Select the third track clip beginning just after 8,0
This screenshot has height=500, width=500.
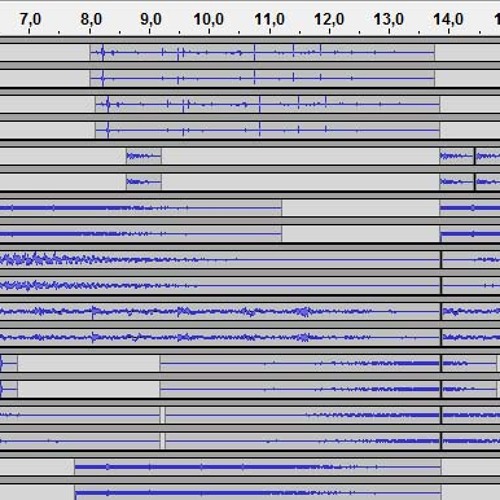coord(267,104)
